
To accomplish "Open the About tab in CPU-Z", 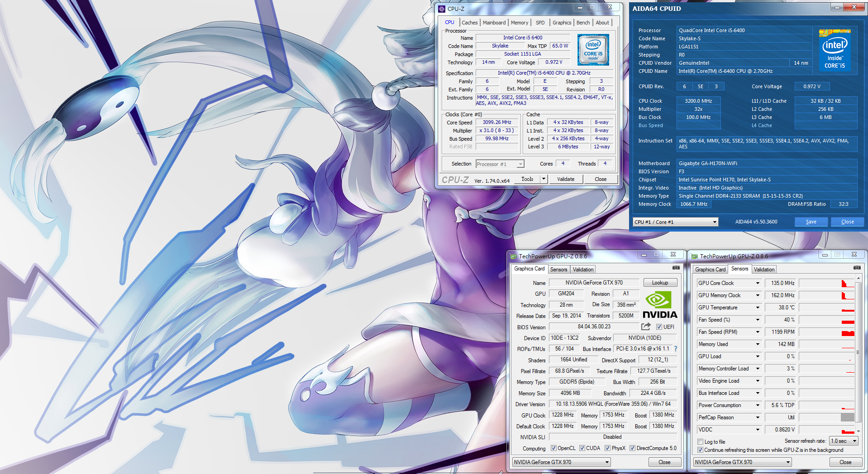I will coord(602,23).
